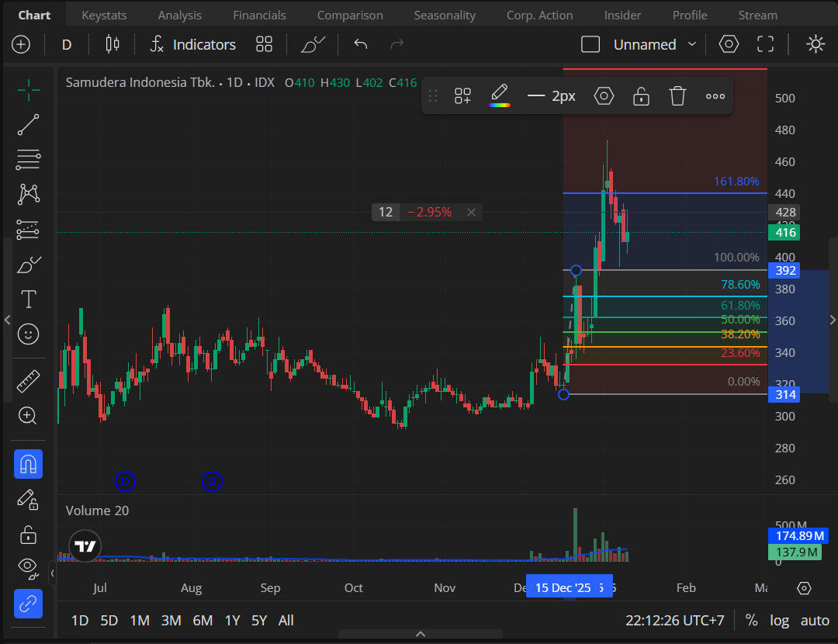Toggle magnet snap mode
This screenshot has width=838, height=644.
(x=28, y=464)
